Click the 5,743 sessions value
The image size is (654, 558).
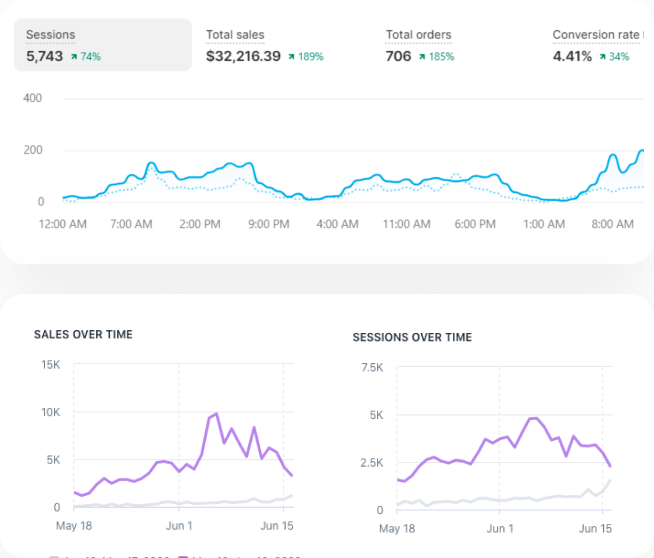(x=44, y=56)
